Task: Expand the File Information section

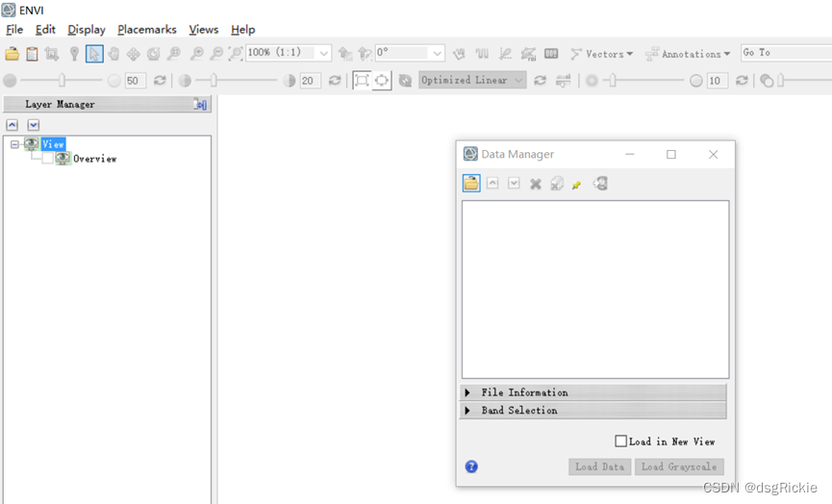Action: point(467,392)
